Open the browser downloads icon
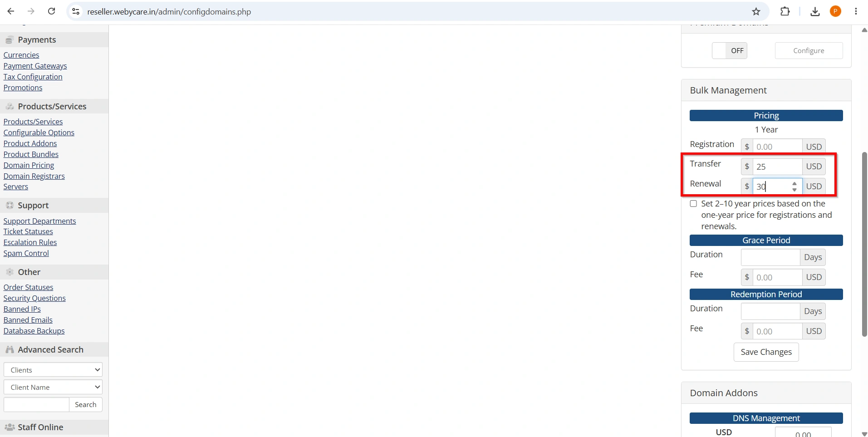 pyautogui.click(x=815, y=11)
